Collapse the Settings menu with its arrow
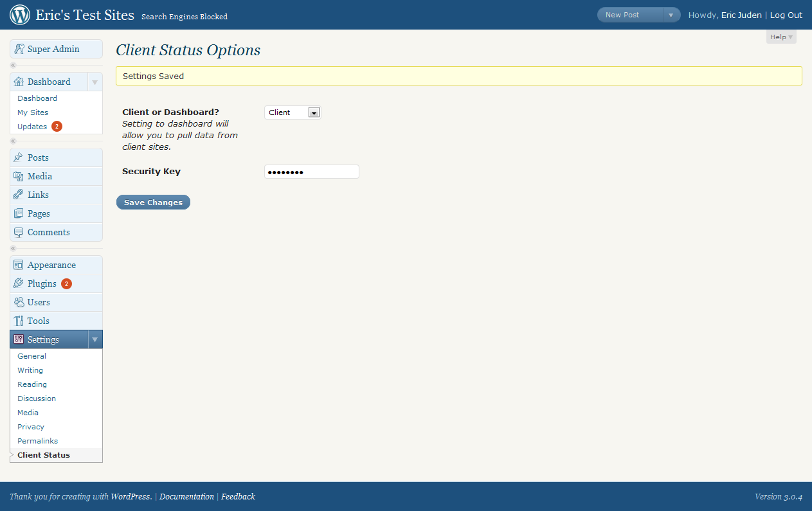Viewport: 812px width, 511px height. click(95, 339)
